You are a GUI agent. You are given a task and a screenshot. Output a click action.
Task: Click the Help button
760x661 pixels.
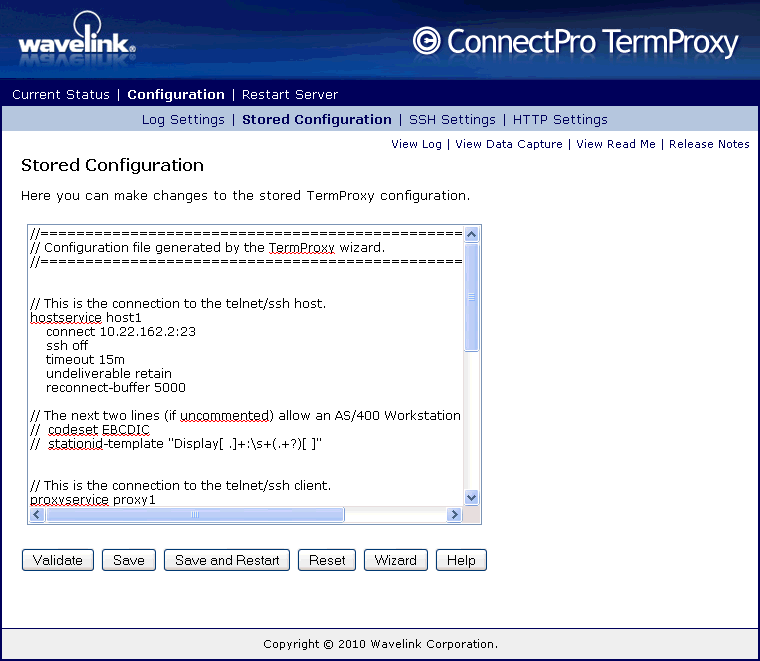(461, 560)
